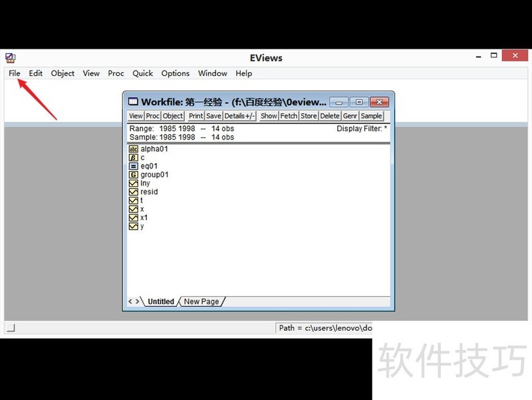Screen dimensions: 532x400
Task: Click the workfile window title icon
Action: 133,102
